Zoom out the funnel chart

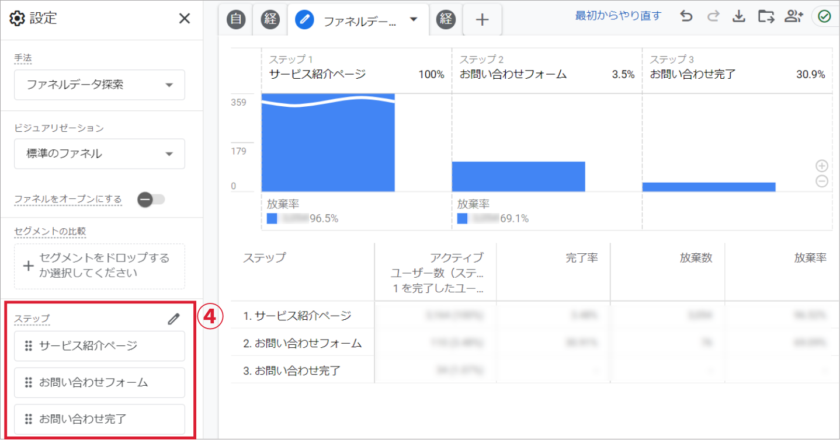click(822, 181)
